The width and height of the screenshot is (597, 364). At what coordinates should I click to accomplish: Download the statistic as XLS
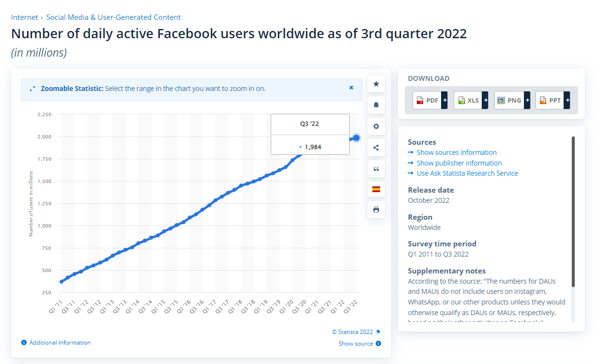coord(468,100)
